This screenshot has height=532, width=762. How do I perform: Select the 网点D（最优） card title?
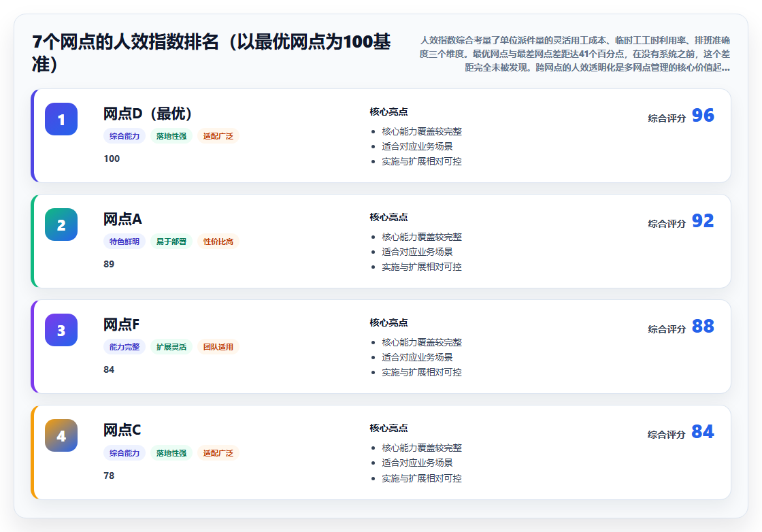(148, 114)
